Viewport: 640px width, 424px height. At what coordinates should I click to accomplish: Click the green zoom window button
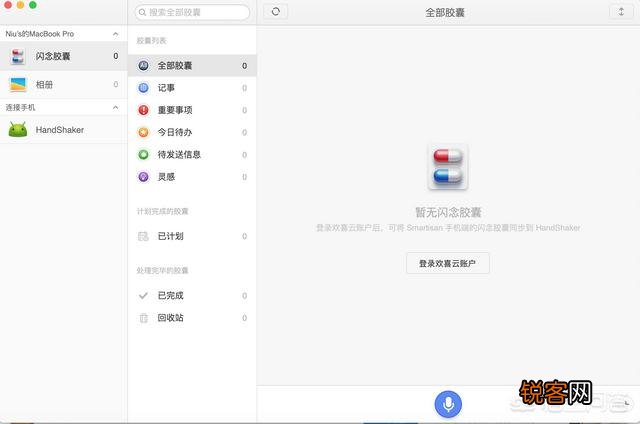tap(33, 5)
